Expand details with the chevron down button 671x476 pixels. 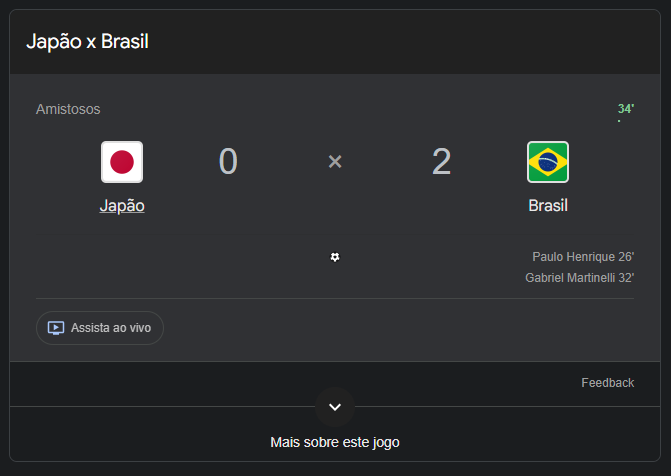tap(335, 407)
